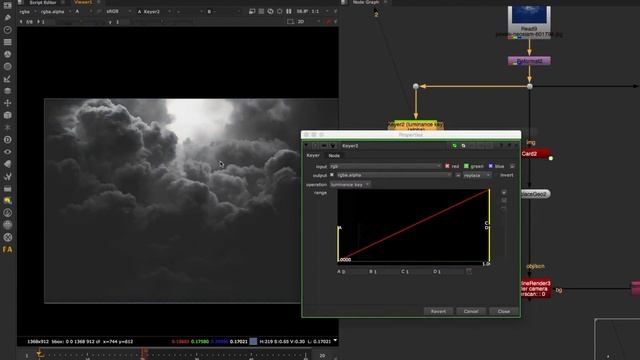This screenshot has width=640, height=360.
Task: Open the output rgba.alpha dropdown
Action: (393, 175)
